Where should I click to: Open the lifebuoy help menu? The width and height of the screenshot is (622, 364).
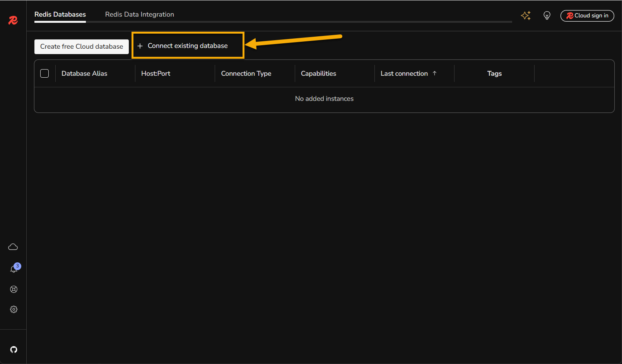click(14, 289)
